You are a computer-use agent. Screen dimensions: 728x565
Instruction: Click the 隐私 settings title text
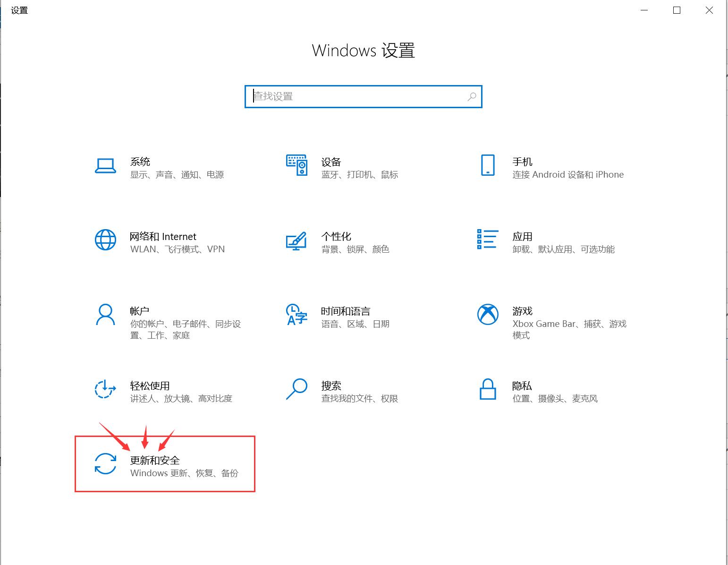tap(522, 386)
